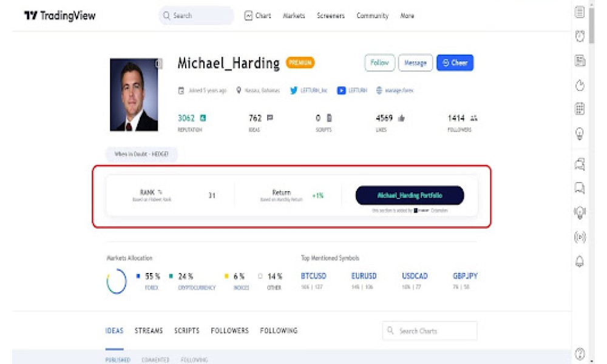The width and height of the screenshot is (607, 364).
Task: Open the alerts clock sidebar icon
Action: tap(580, 36)
